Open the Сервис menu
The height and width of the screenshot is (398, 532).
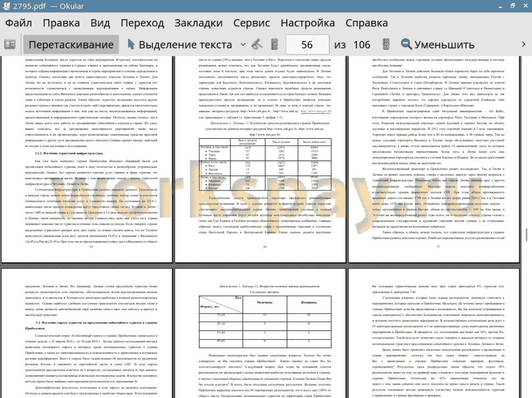tap(252, 23)
